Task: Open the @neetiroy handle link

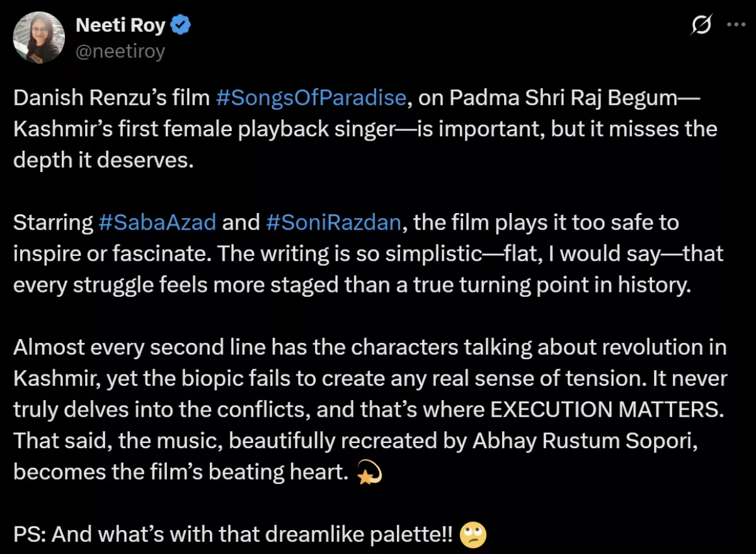Action: [x=120, y=51]
